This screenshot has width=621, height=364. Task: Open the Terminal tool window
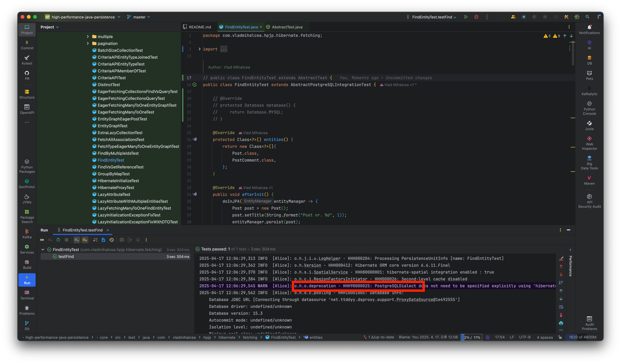pyautogui.click(x=27, y=295)
